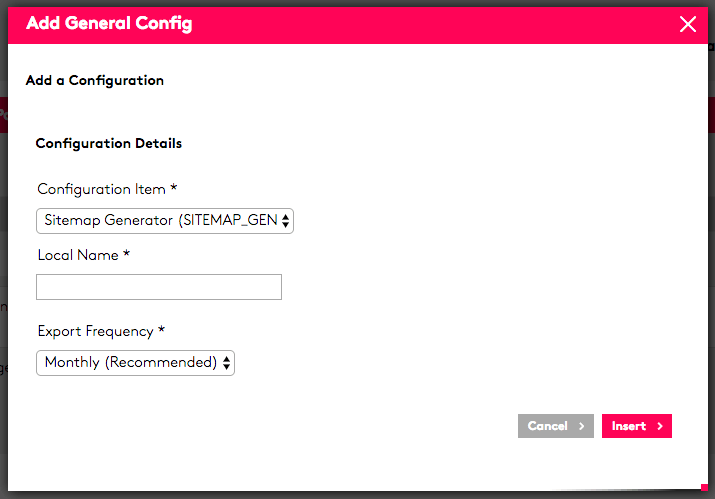Focus the Local Name text field
This screenshot has width=715, height=499.
click(159, 287)
